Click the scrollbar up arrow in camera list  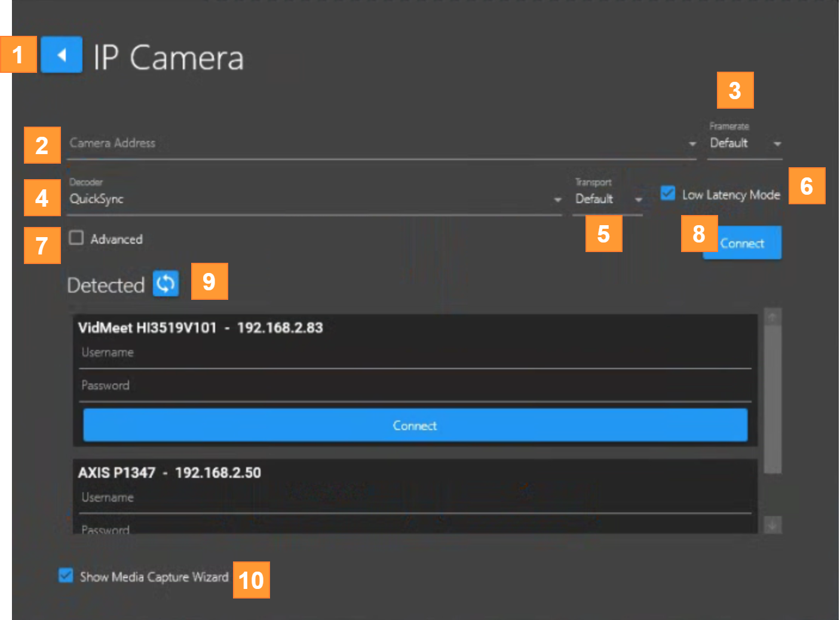pos(772,318)
